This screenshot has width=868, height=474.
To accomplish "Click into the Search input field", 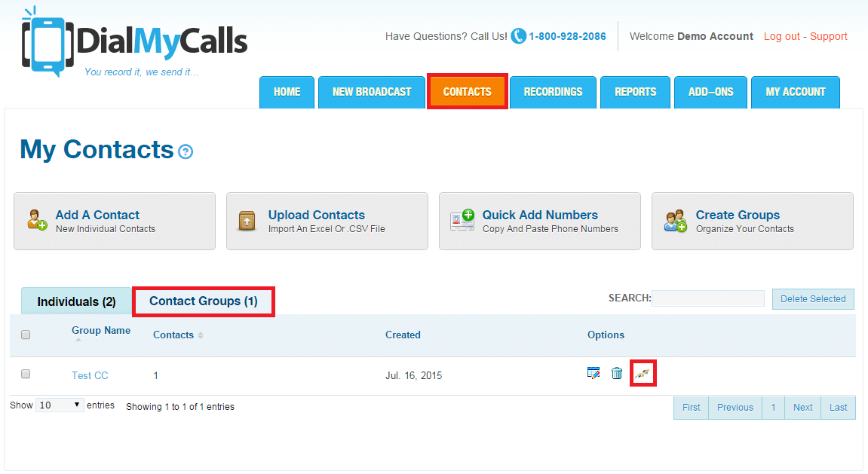I will pyautogui.click(x=708, y=298).
